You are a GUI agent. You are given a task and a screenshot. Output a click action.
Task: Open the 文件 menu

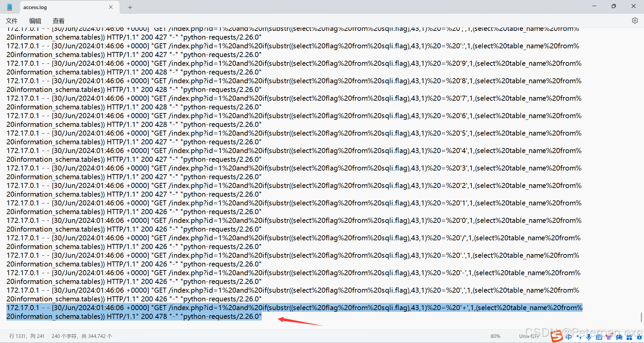point(12,21)
